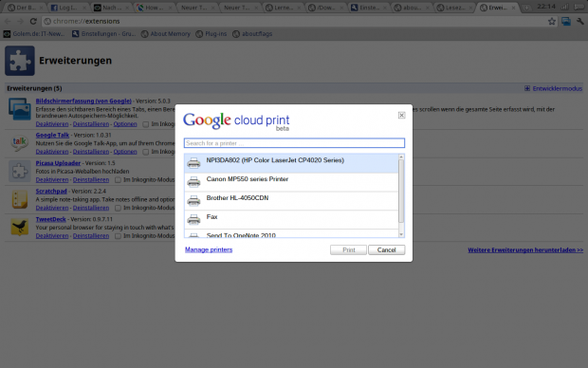Reload the extensions page
Screen dimensions: 588x368
(x=33, y=22)
